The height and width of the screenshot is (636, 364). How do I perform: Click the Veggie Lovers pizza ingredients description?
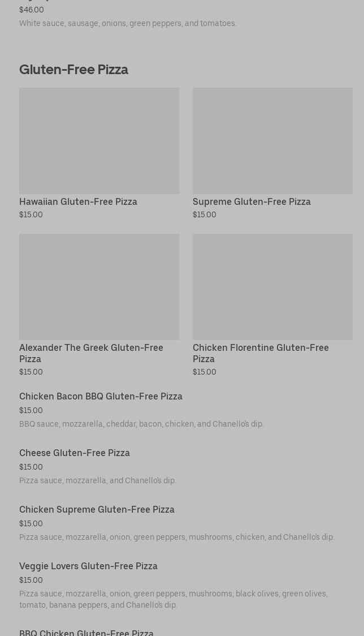click(173, 599)
